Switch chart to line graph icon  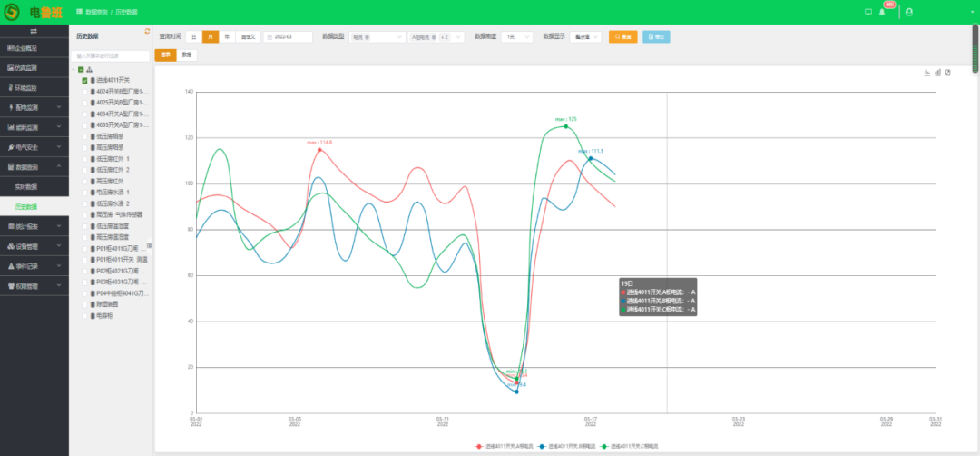(926, 73)
